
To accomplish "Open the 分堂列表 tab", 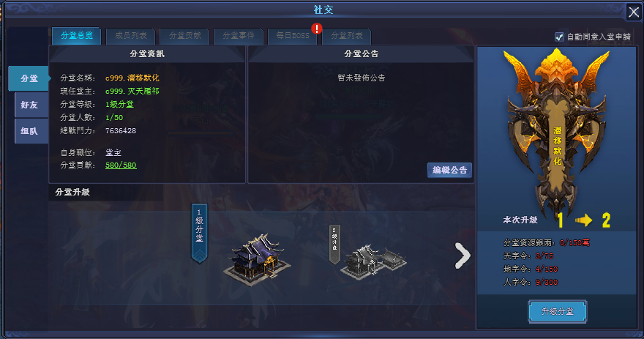I will click(x=347, y=36).
